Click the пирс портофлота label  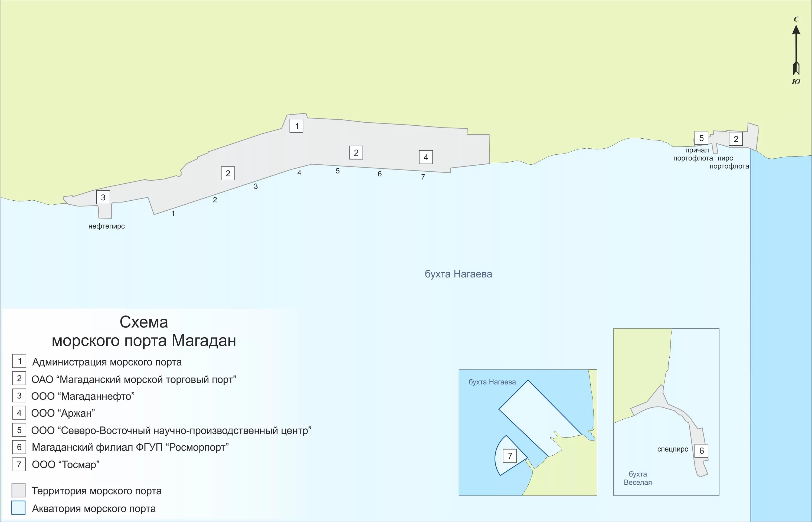[729, 162]
